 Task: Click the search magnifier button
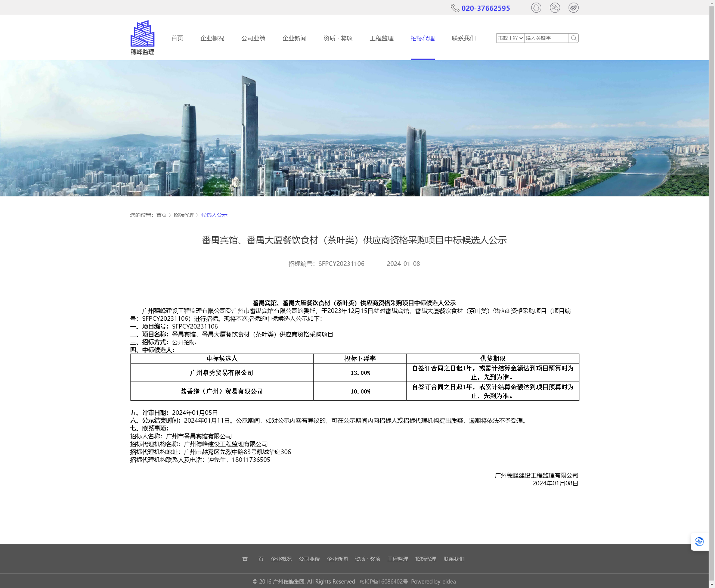click(x=573, y=38)
